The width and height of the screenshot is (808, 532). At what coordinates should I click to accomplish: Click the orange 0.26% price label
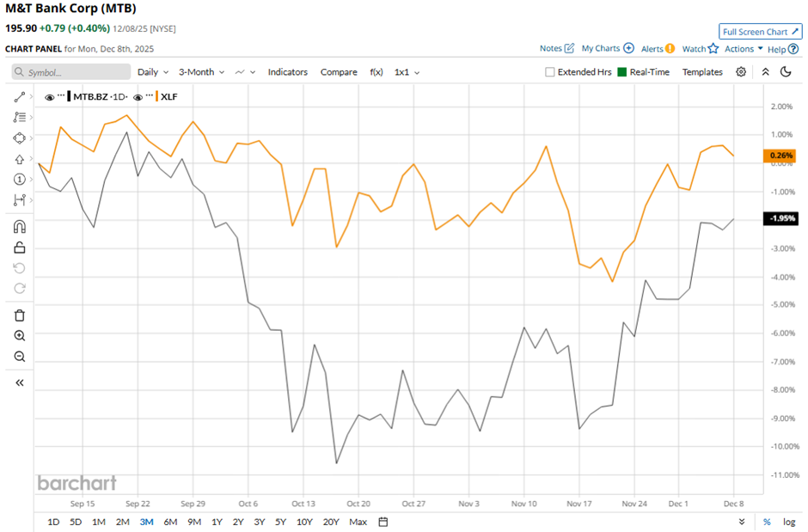(x=780, y=155)
